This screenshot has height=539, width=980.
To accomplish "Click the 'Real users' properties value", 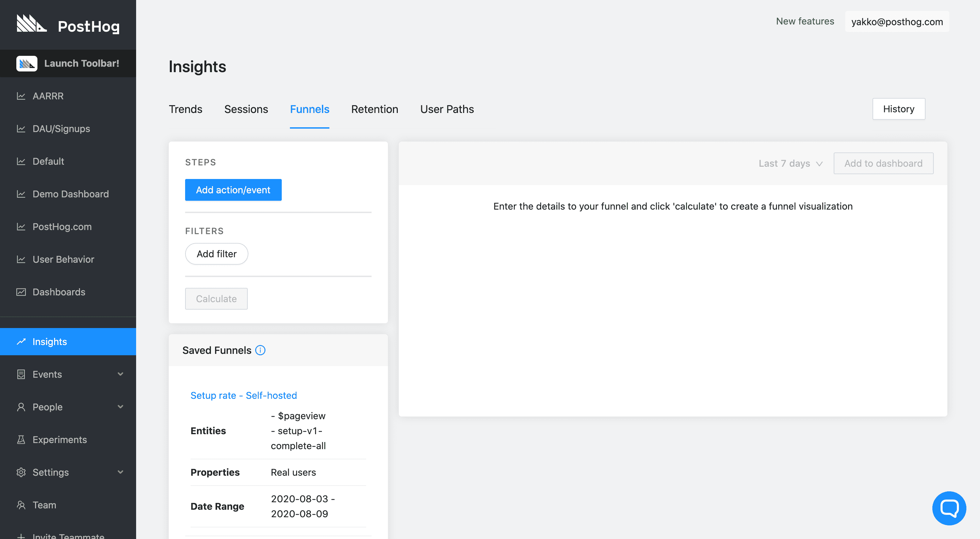I will tap(293, 472).
